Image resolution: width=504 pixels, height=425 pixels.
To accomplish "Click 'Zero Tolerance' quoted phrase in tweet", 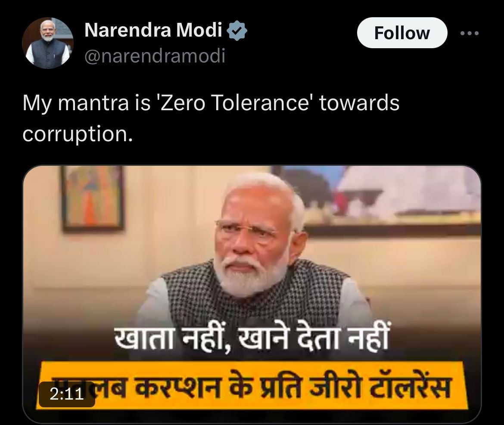I will coord(234,103).
